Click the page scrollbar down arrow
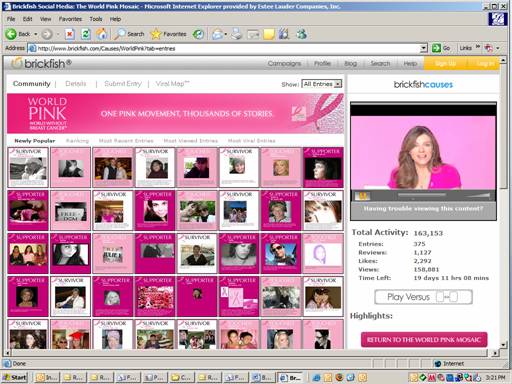 (503, 345)
